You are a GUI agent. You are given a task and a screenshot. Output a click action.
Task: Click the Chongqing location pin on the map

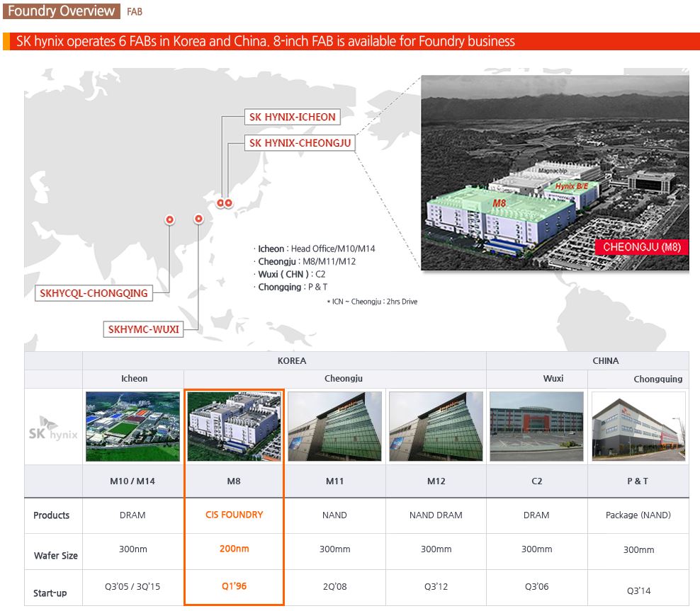click(x=169, y=219)
